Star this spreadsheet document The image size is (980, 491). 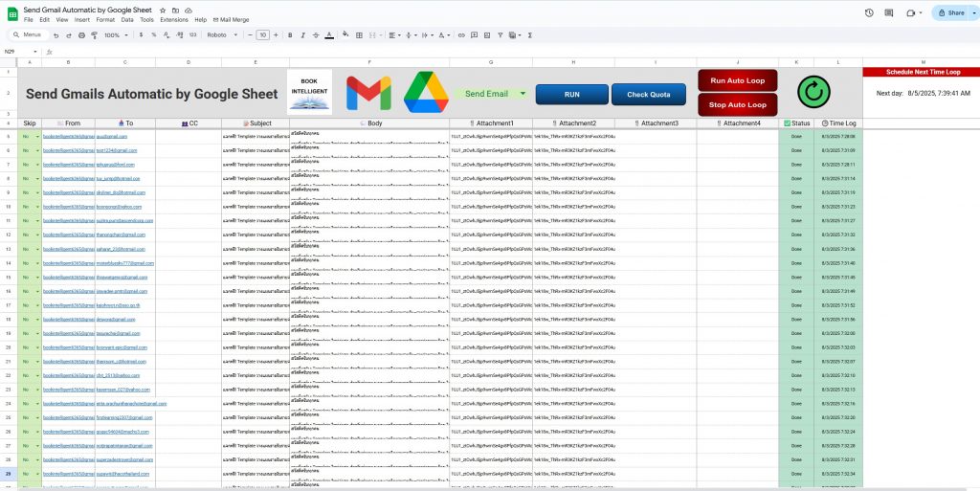point(163,11)
